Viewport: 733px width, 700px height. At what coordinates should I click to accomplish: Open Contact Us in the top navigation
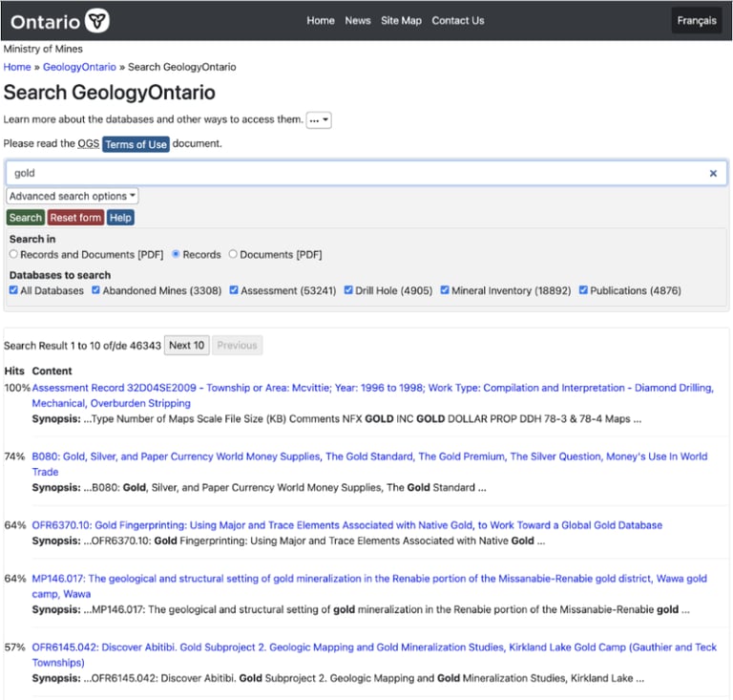(x=458, y=21)
